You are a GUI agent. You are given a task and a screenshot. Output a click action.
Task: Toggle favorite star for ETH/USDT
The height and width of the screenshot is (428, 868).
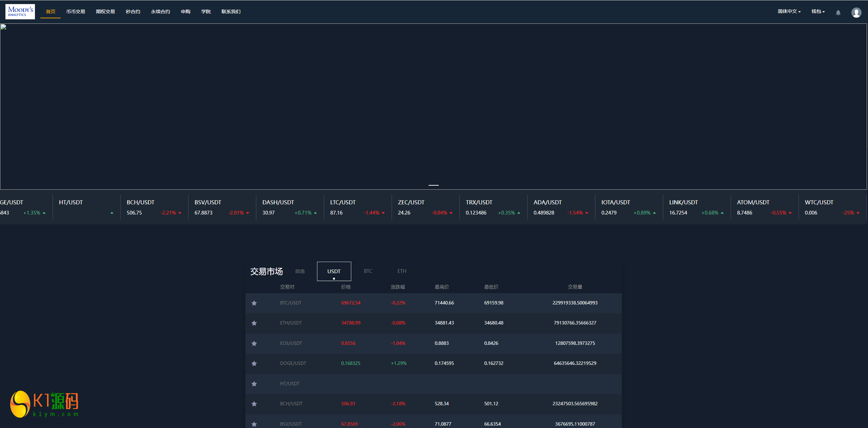tap(254, 323)
